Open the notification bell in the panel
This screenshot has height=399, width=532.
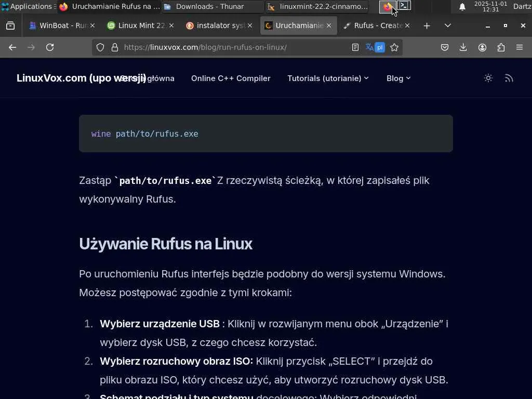point(462,7)
